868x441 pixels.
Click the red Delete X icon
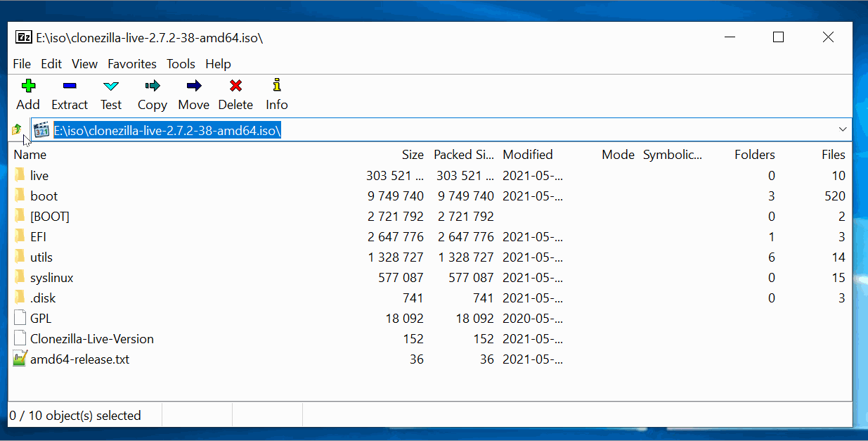[x=236, y=86]
